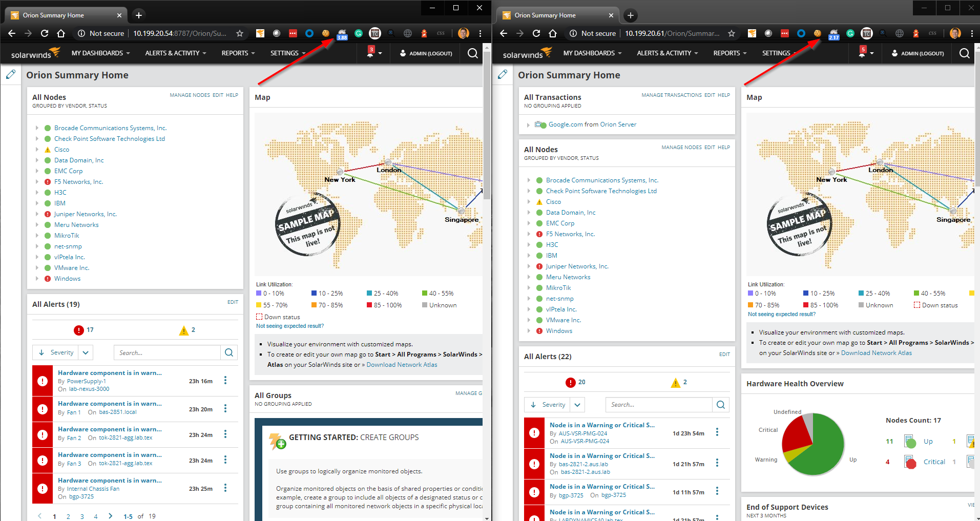Click the Hardware Health Overview pie chart
980x521 pixels.
[x=813, y=444]
